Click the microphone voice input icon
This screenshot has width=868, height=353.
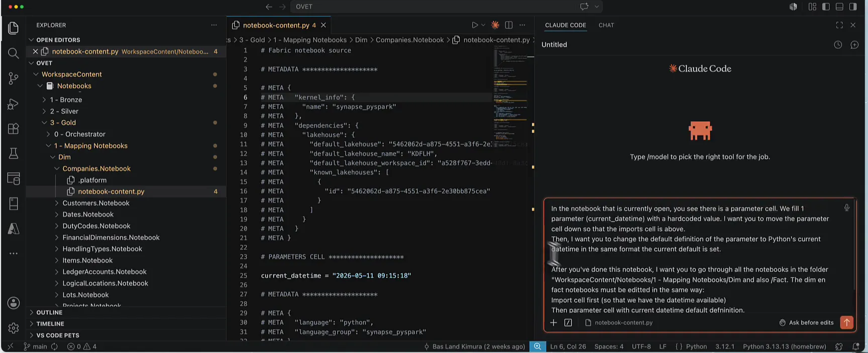847,208
